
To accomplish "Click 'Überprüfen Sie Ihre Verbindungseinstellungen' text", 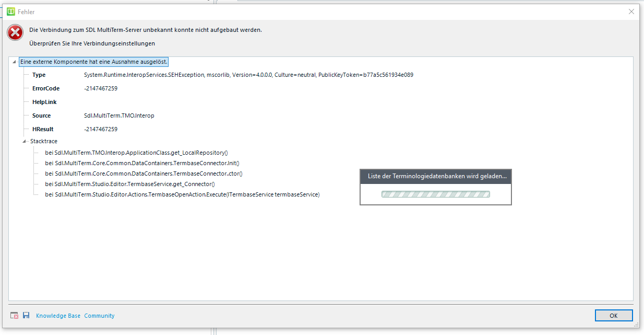I will (92, 43).
